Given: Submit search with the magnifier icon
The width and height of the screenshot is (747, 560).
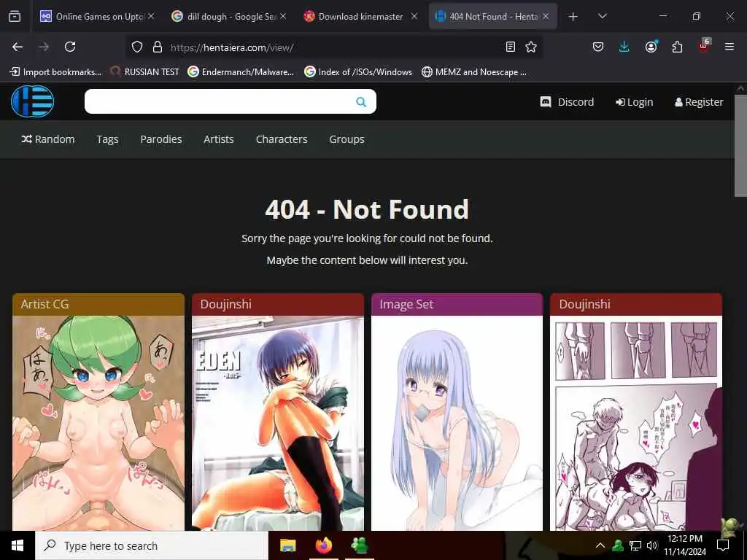Looking at the screenshot, I should pyautogui.click(x=361, y=102).
